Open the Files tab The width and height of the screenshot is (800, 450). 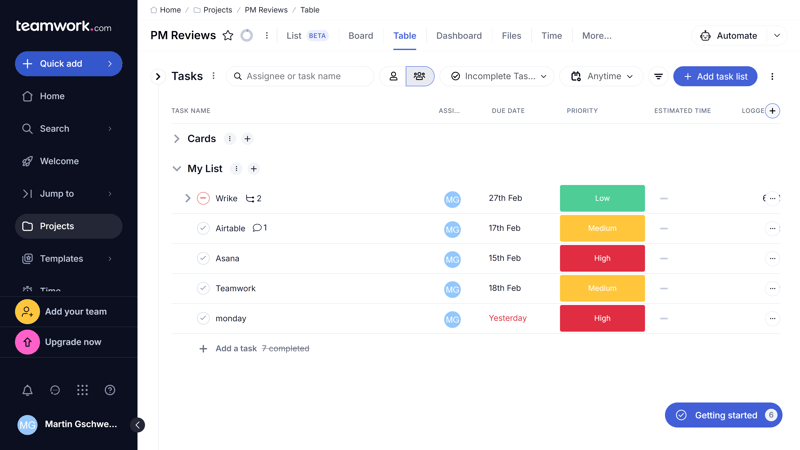point(511,36)
